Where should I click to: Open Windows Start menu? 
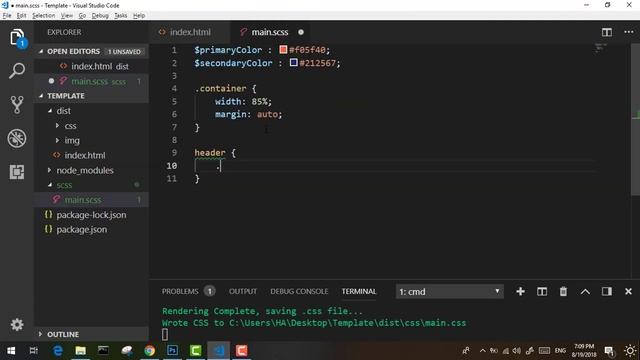(x=11, y=351)
